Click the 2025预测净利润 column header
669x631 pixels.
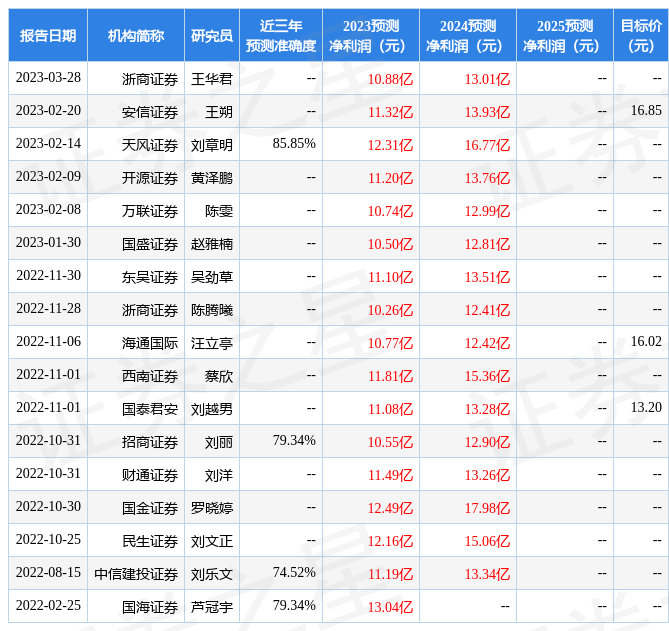[x=564, y=35]
